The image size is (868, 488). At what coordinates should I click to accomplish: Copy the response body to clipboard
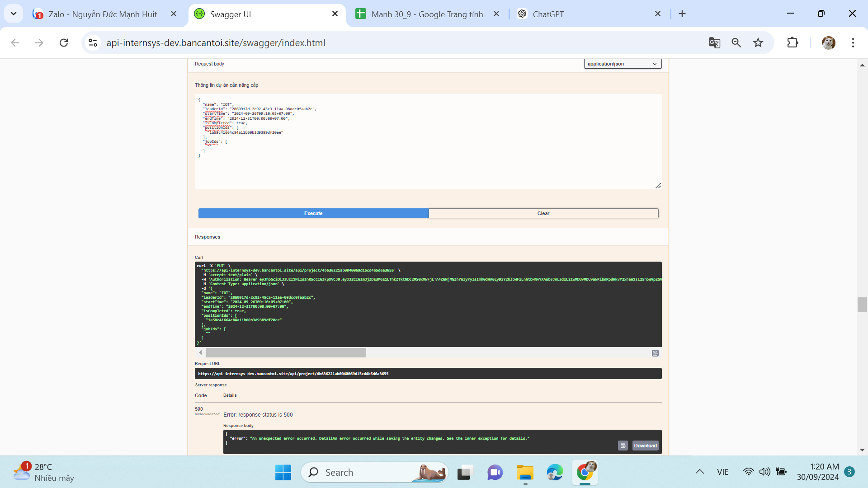click(623, 446)
